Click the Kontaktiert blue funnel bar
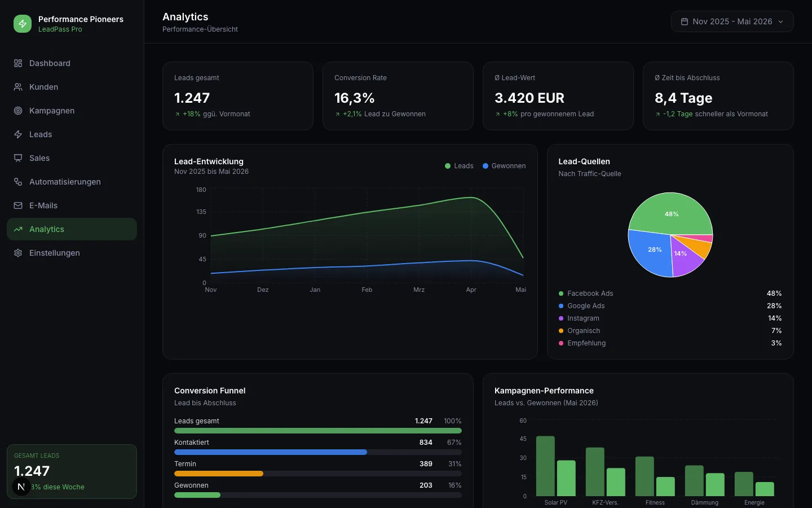The width and height of the screenshot is (812, 508). point(271,452)
